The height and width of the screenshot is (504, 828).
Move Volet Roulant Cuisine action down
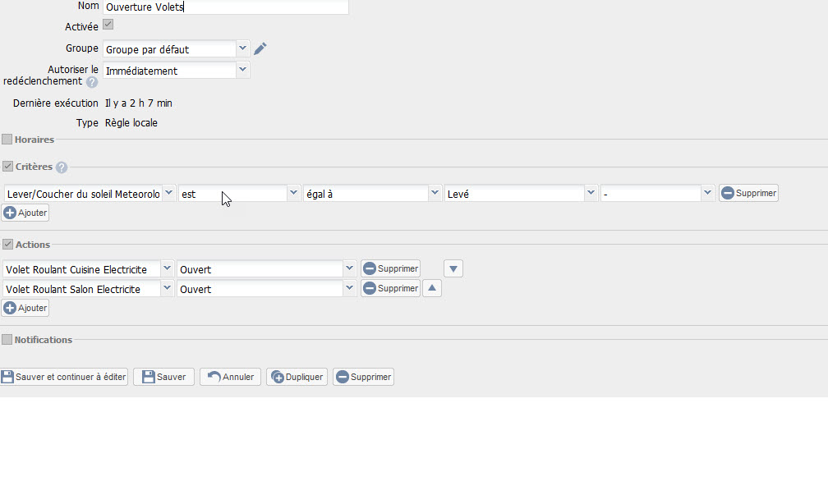(x=453, y=268)
